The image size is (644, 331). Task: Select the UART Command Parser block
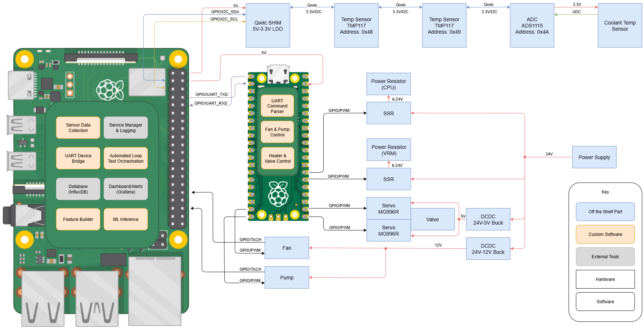click(277, 106)
